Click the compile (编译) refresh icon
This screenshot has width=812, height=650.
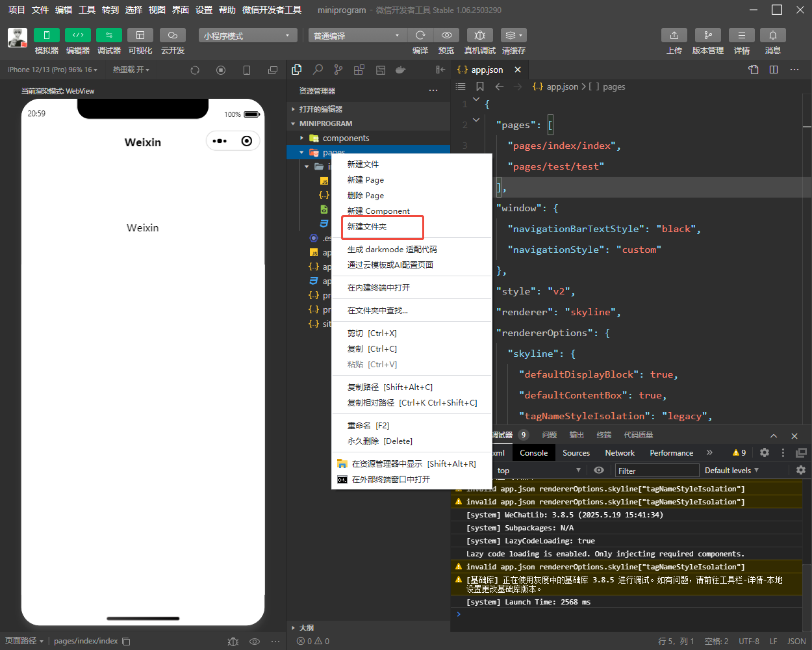coord(420,35)
